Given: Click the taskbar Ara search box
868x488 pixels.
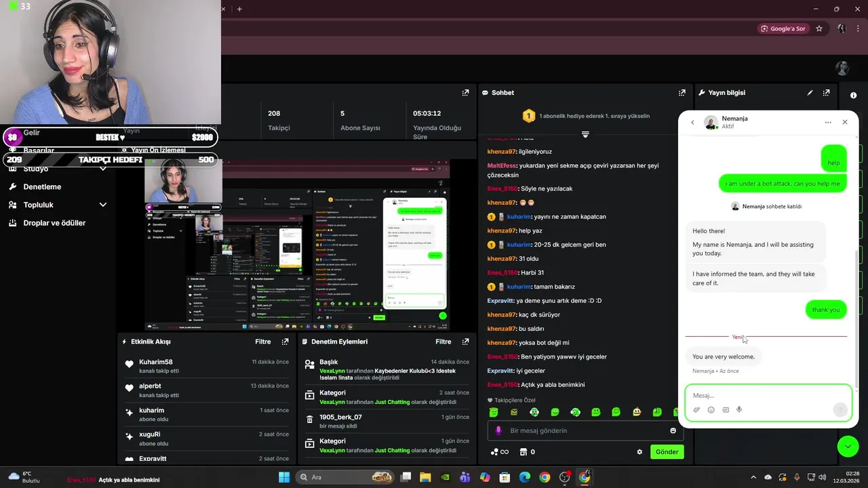Looking at the screenshot, I should coord(346,477).
